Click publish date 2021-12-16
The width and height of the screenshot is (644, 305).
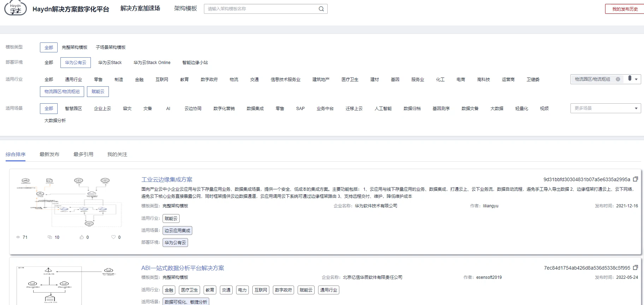pos(627,206)
